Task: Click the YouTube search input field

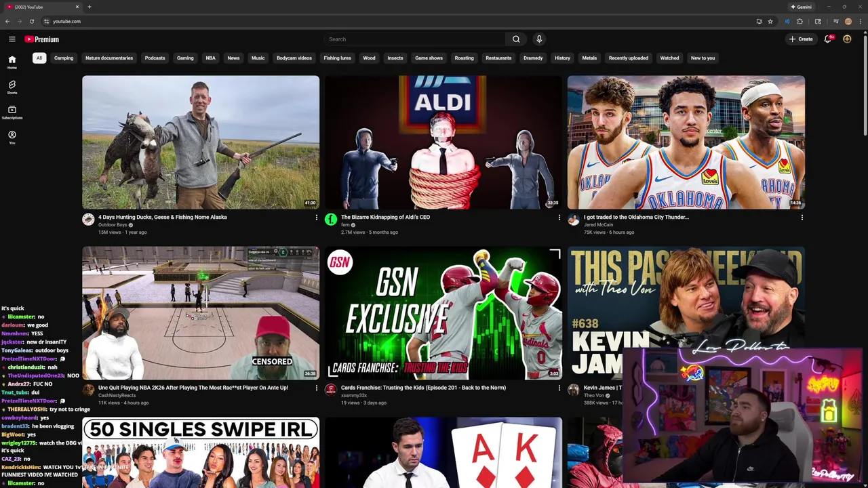Action: tap(414, 39)
